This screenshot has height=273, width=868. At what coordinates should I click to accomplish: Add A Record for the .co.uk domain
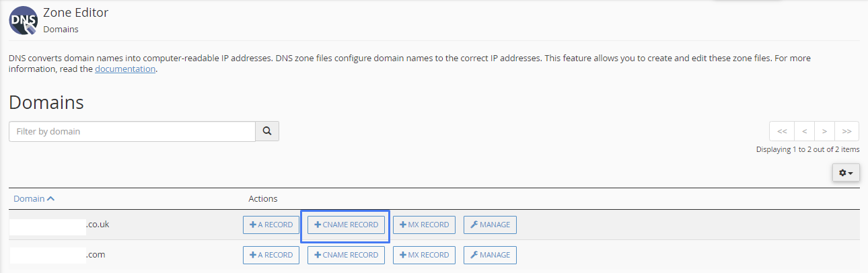[271, 225]
